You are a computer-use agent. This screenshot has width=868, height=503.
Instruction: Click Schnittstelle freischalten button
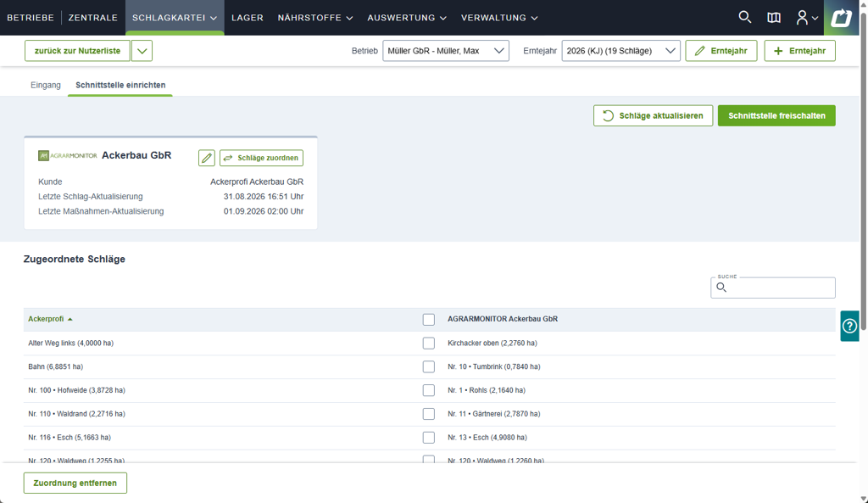point(776,115)
